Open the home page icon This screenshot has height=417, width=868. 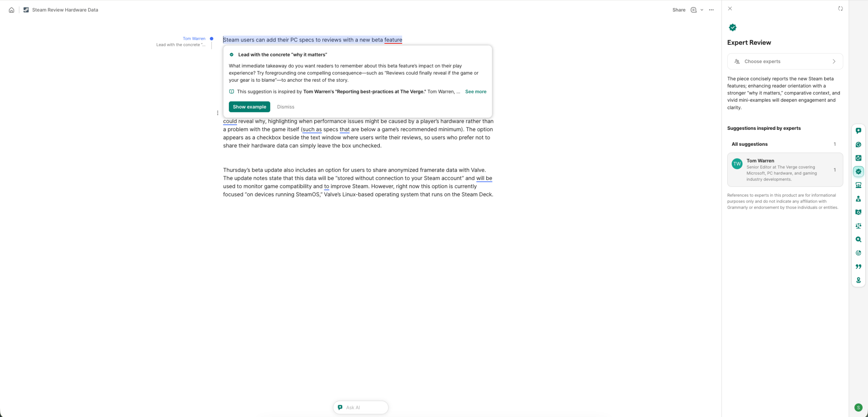12,10
